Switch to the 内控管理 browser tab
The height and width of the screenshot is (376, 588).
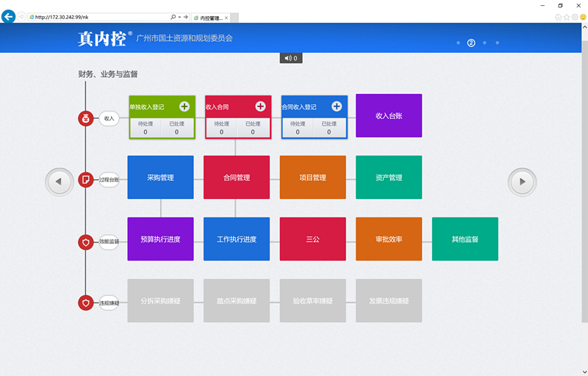tap(209, 17)
